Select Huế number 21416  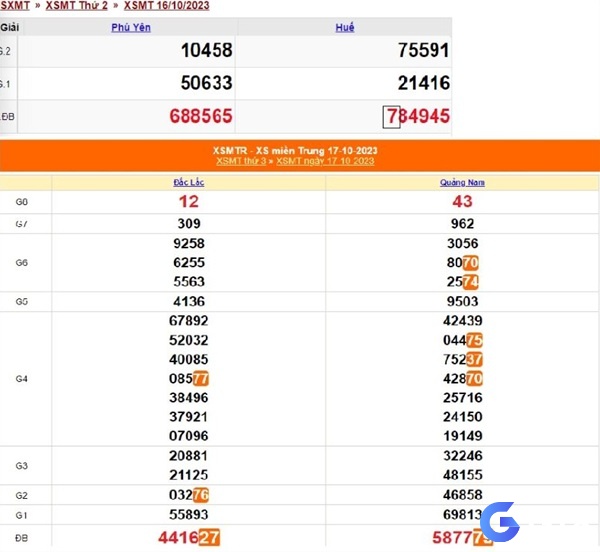(424, 83)
